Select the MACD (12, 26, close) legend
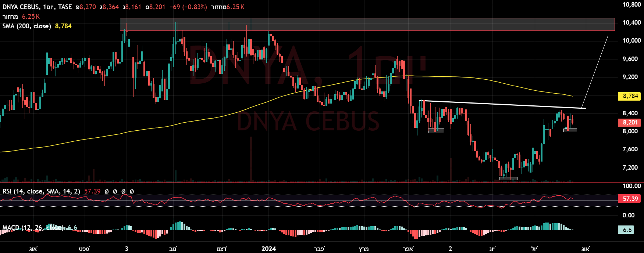 point(33,228)
